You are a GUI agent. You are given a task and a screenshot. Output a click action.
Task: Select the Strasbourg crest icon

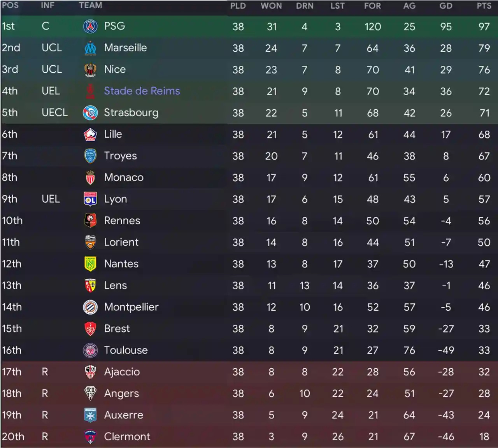[x=90, y=113]
